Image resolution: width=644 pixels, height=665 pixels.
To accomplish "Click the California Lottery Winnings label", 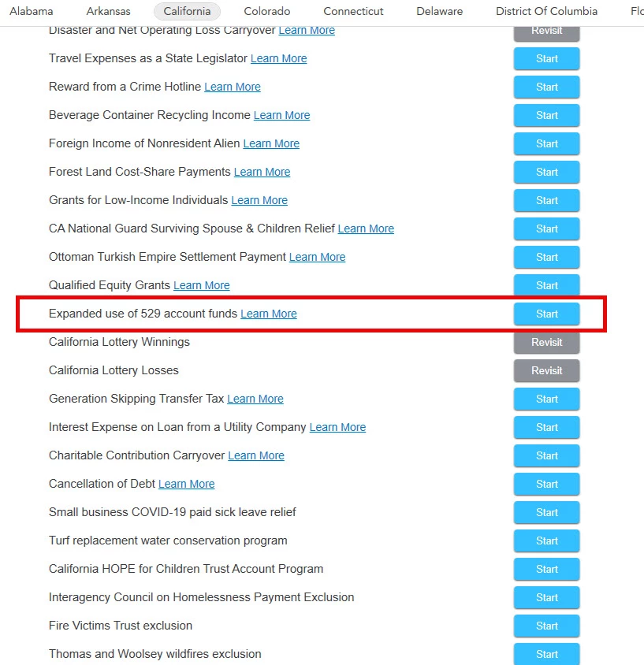I will (119, 342).
